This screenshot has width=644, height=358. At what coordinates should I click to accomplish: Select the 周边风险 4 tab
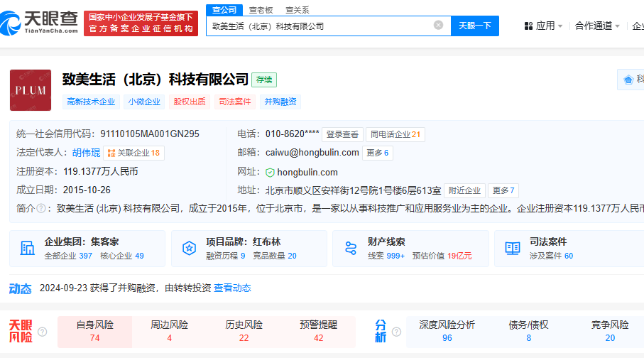coord(169,332)
